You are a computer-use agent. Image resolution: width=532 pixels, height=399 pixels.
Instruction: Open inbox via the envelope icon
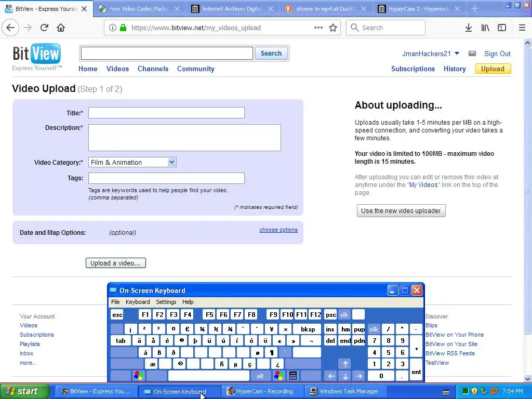[472, 54]
